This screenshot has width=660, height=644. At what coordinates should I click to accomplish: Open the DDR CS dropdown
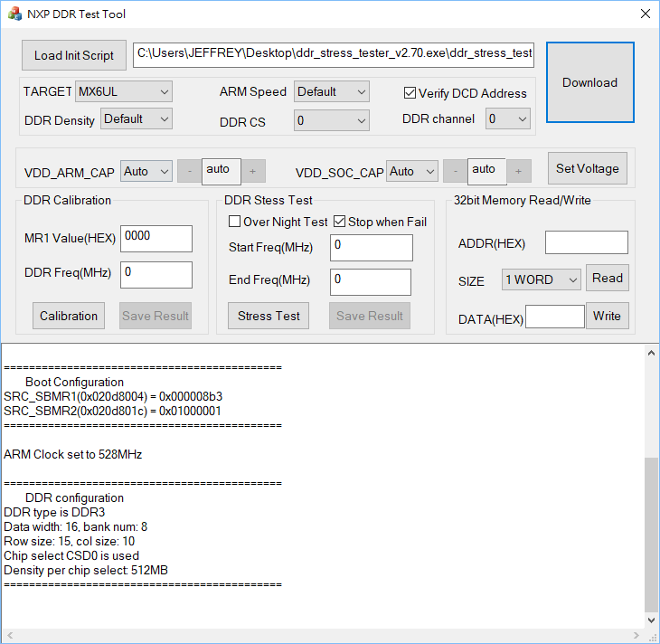(331, 120)
